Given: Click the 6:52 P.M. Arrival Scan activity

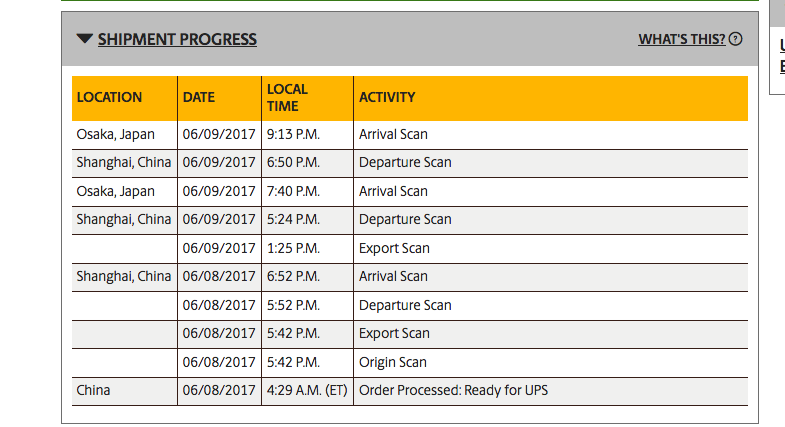Looking at the screenshot, I should 393,277.
